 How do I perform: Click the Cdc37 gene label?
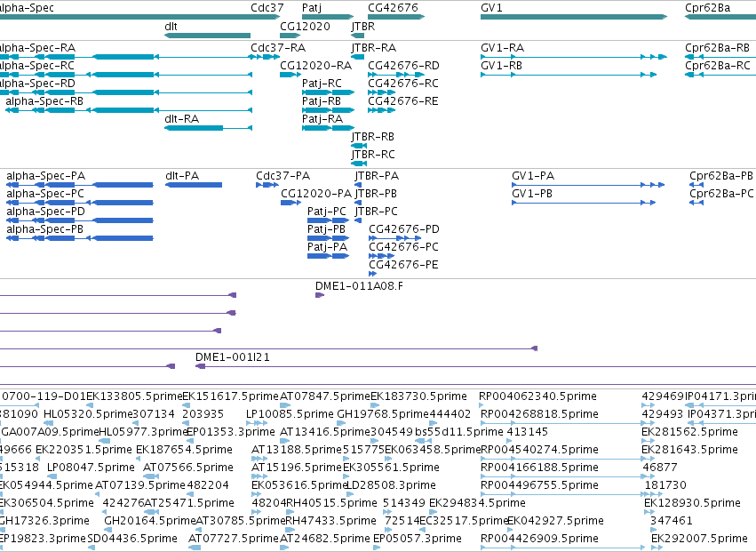[267, 8]
